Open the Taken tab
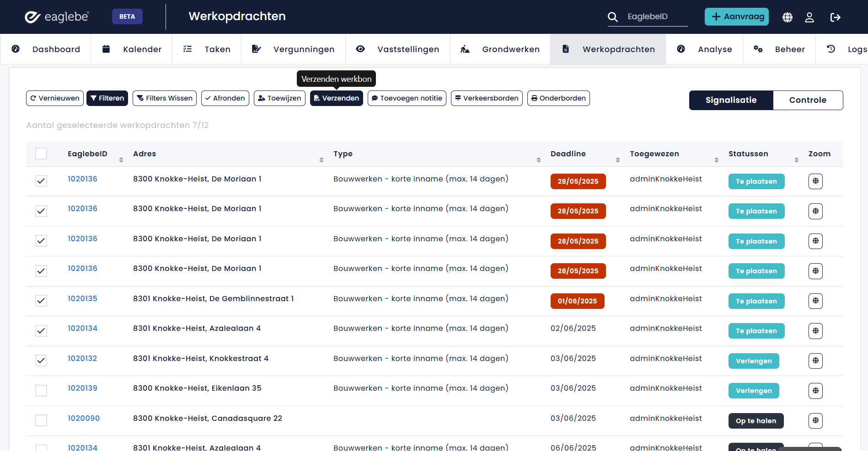Viewport: 868px width, 451px height. [x=207, y=49]
